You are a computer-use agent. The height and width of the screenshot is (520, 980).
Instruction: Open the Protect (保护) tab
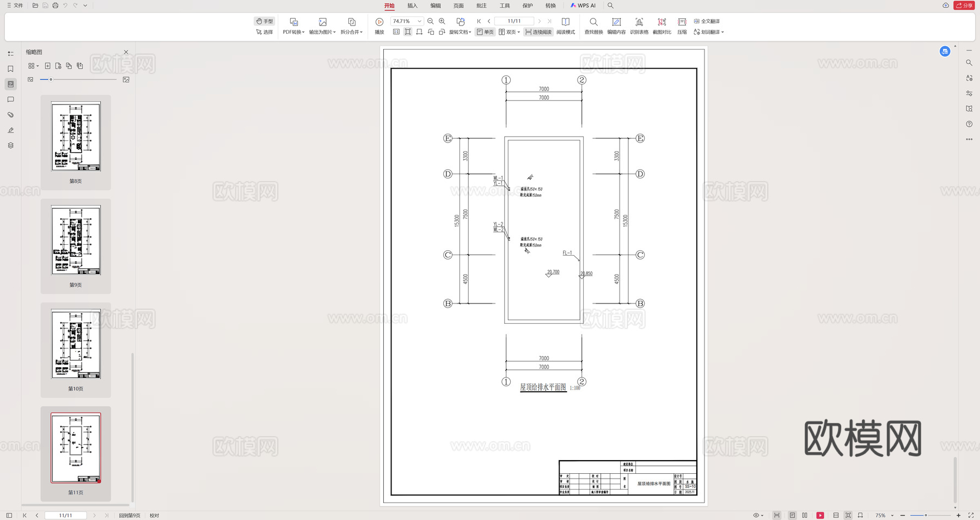pos(528,5)
